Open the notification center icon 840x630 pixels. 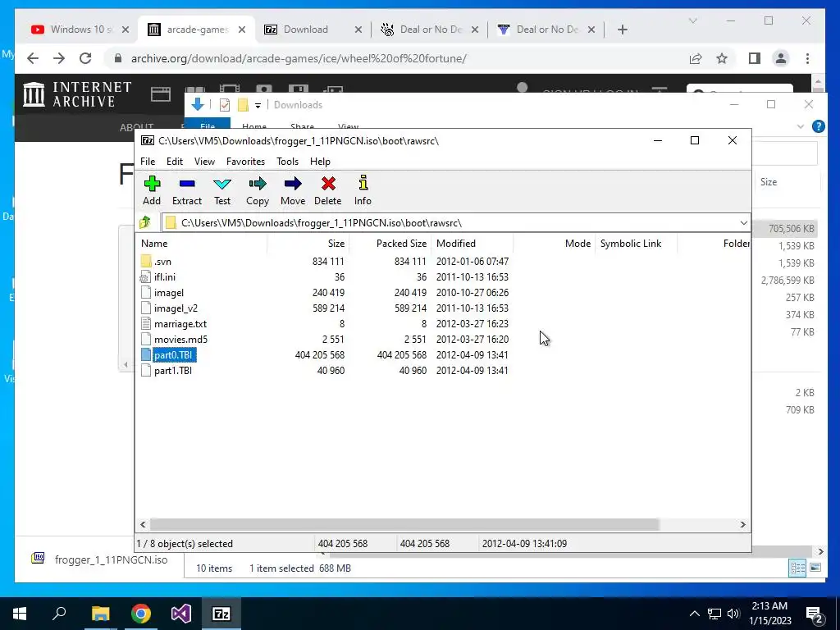[x=814, y=614]
